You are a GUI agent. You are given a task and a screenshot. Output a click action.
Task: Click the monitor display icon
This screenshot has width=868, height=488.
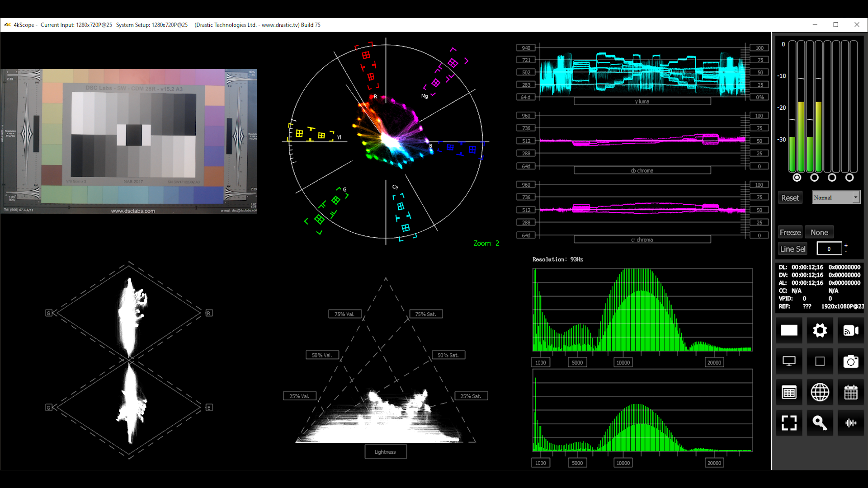pos(789,361)
